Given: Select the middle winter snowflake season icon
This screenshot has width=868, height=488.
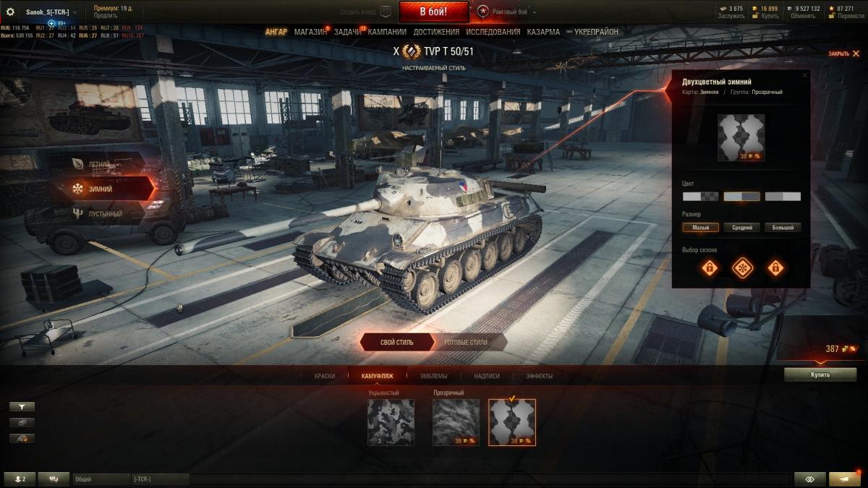Looking at the screenshot, I should point(742,268).
